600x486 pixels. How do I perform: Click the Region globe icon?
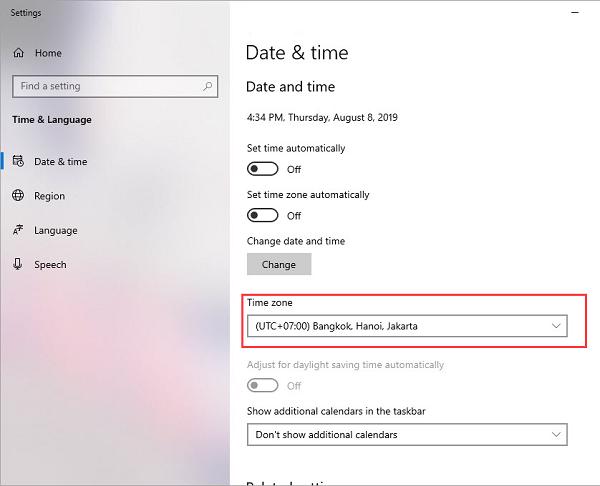18,196
